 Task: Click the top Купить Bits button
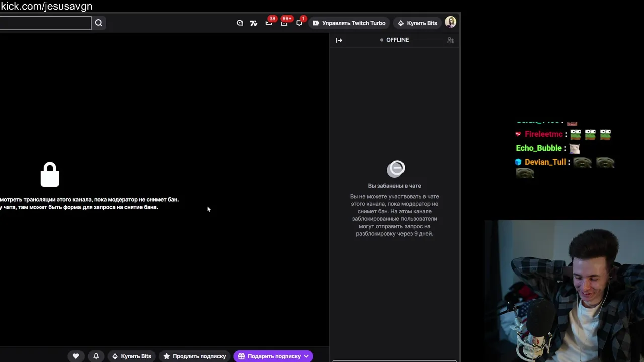(417, 23)
